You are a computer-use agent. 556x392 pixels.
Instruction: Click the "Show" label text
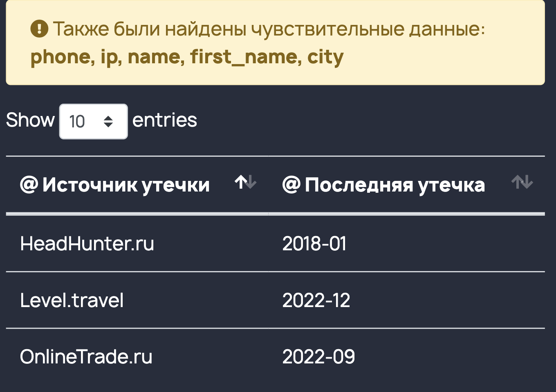click(x=30, y=120)
